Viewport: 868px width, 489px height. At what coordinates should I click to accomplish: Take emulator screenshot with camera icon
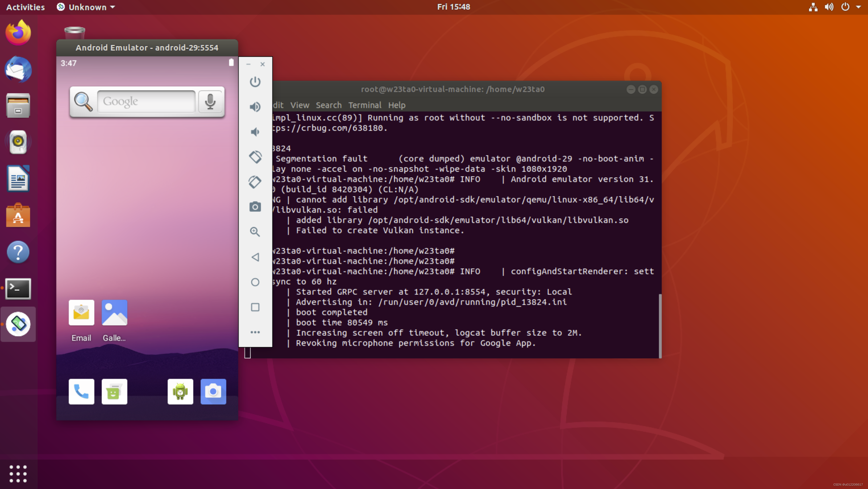coord(255,207)
